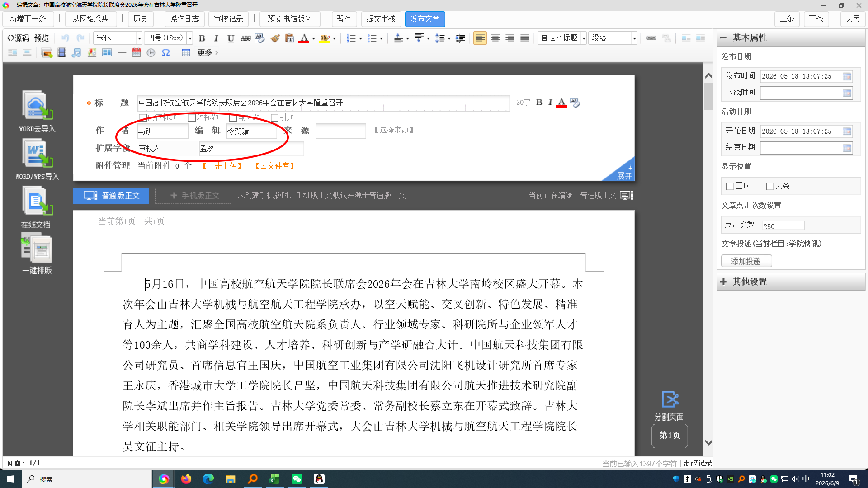
Task: Insert a hyperlink using the chain icon
Action: pos(651,38)
